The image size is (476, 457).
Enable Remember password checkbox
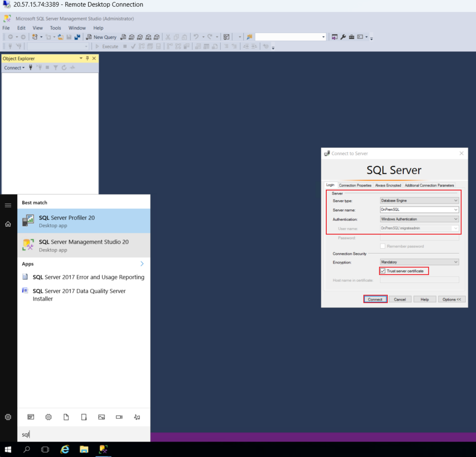(x=383, y=246)
